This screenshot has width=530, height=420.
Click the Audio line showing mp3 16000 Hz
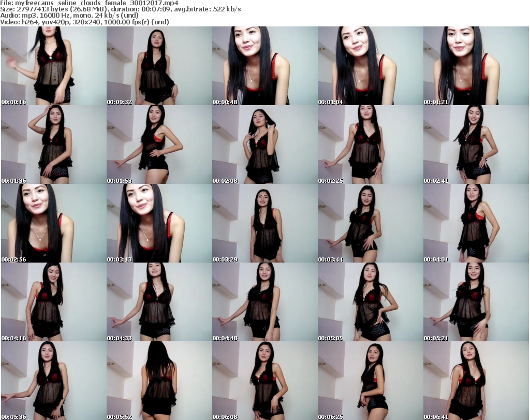tap(69, 16)
